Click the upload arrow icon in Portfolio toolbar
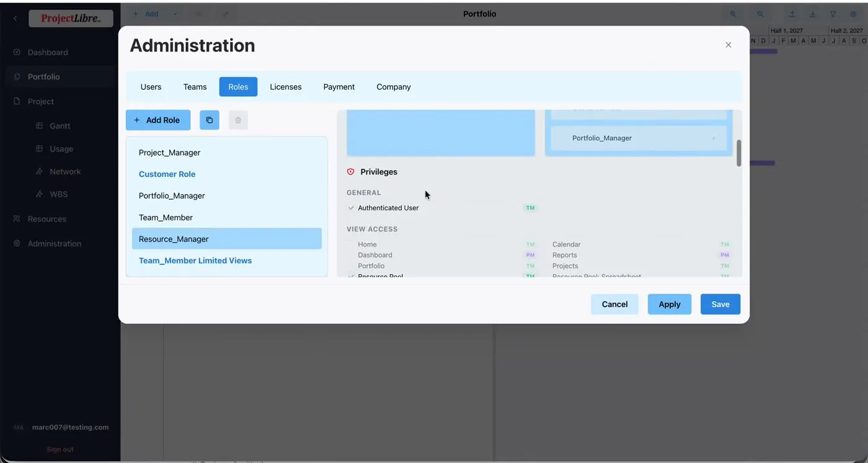The image size is (868, 463). click(792, 14)
